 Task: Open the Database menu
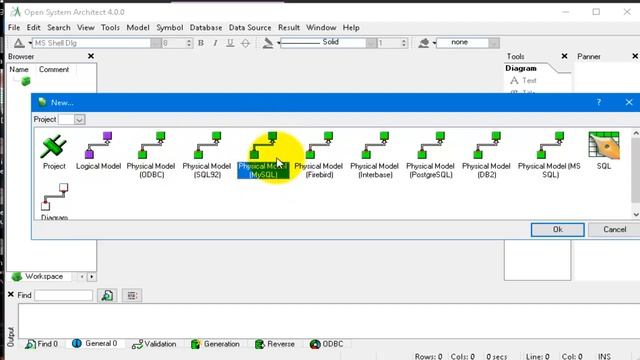206,28
